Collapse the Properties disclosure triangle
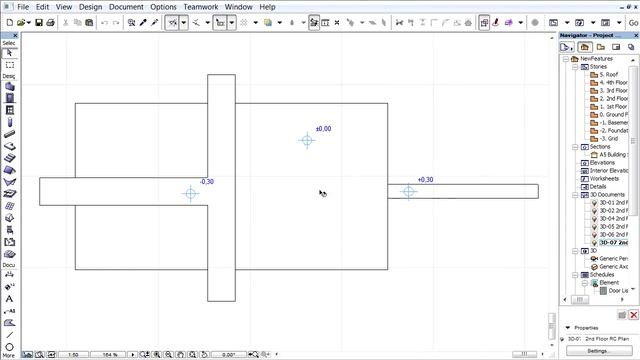The height and width of the screenshot is (360, 640). 568,328
